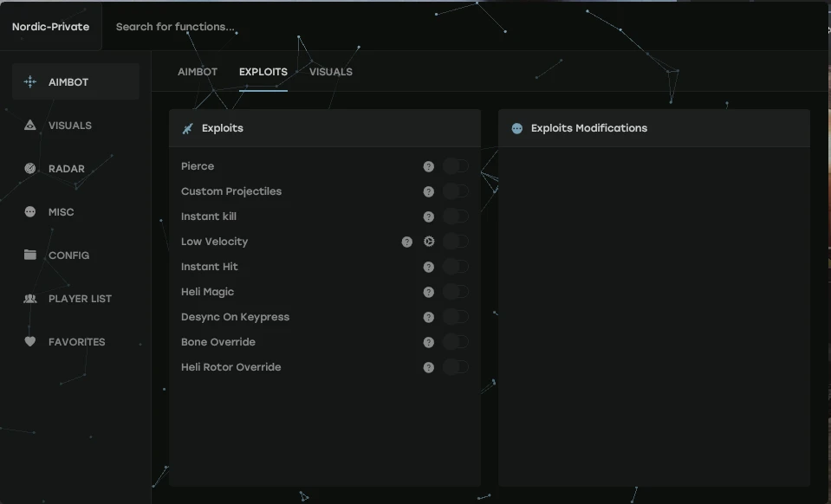Image resolution: width=831 pixels, height=504 pixels.
Task: Open the VISUALS eye-triangle sidebar icon
Action: 30,125
